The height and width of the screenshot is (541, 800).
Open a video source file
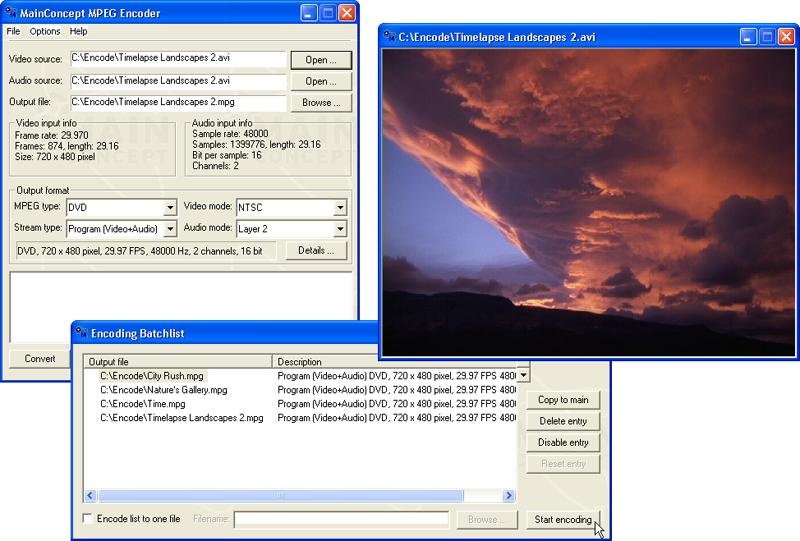click(321, 60)
